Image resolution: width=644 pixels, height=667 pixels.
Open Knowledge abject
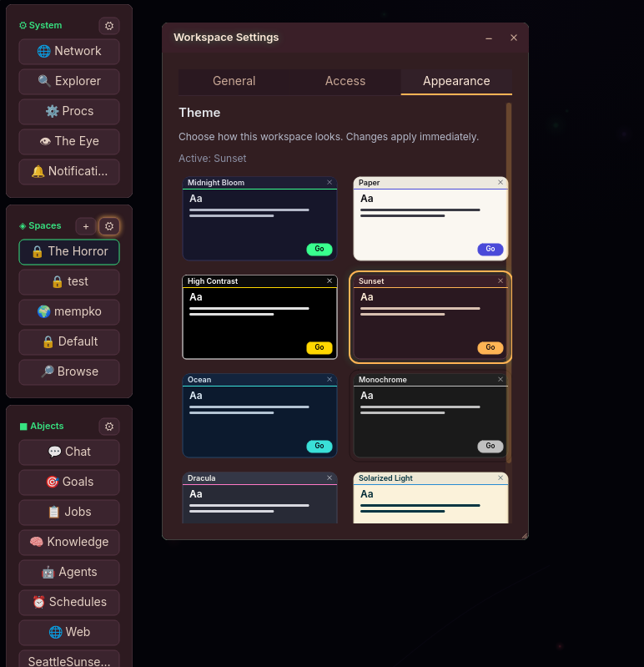(x=69, y=543)
